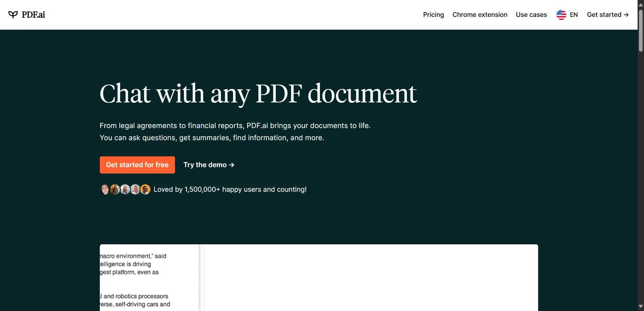Click the scrollbar down arrow
Image resolution: width=644 pixels, height=311 pixels.
[641, 307]
